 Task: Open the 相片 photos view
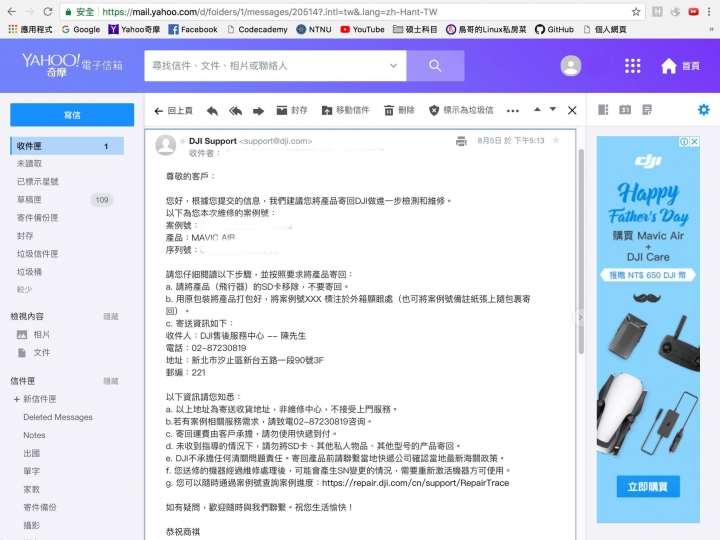pos(34,334)
